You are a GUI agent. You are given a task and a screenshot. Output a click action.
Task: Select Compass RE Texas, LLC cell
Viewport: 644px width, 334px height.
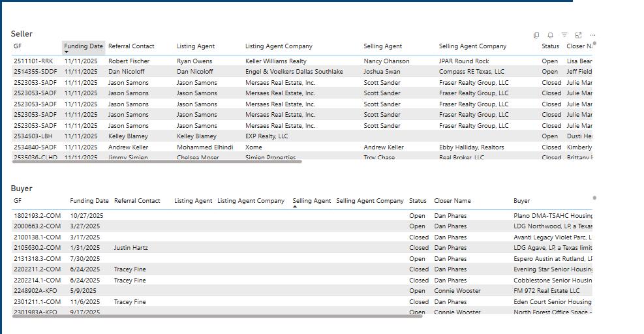click(x=472, y=72)
